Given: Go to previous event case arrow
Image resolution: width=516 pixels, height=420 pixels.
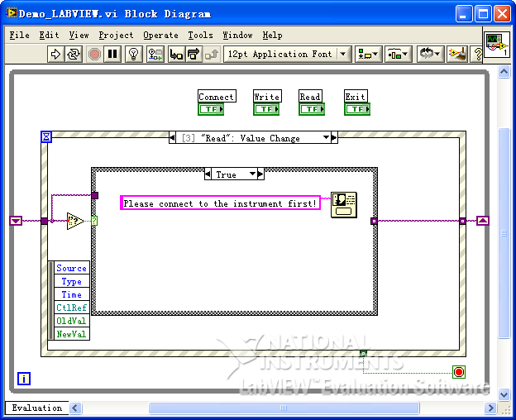Looking at the screenshot, I should (x=172, y=137).
